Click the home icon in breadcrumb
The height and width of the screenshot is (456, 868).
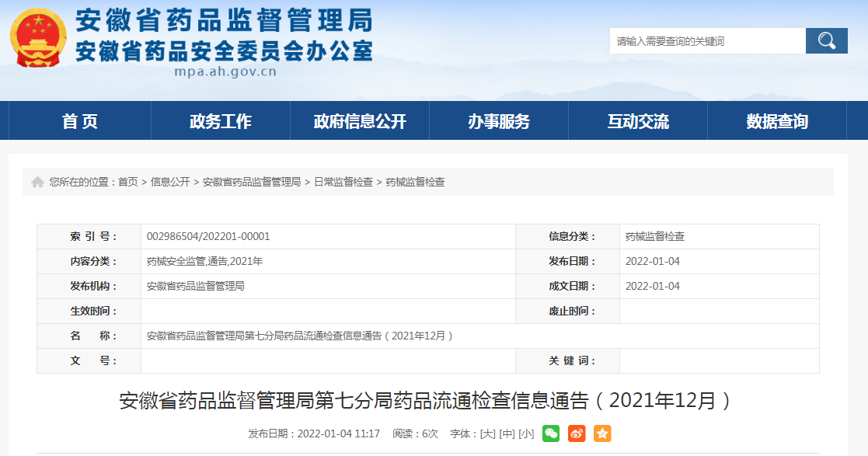[x=37, y=182]
